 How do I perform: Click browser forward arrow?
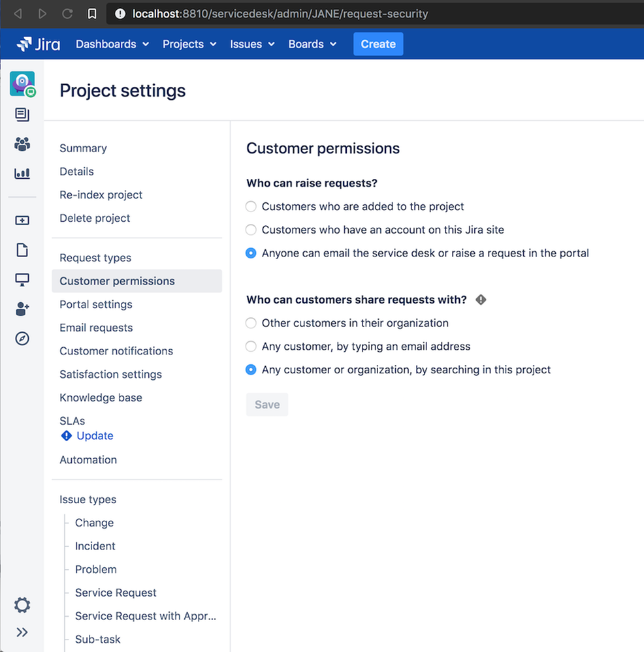click(42, 14)
